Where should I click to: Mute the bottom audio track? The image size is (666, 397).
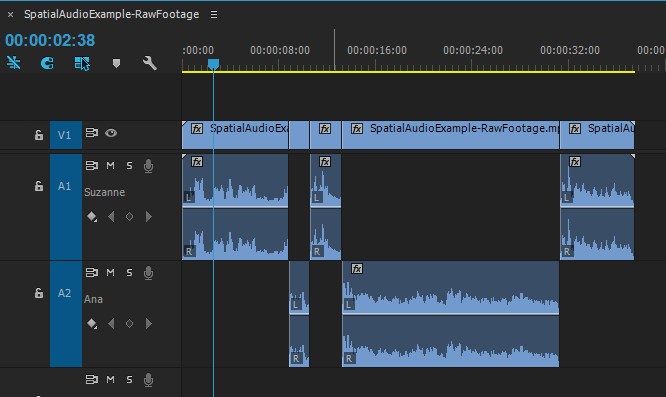click(110, 380)
